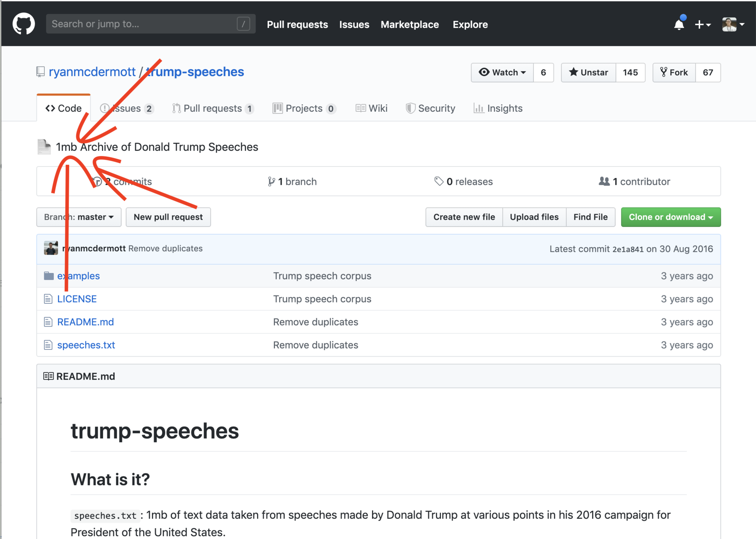Open the trump-speeches repository link
The image size is (756, 539).
click(195, 72)
